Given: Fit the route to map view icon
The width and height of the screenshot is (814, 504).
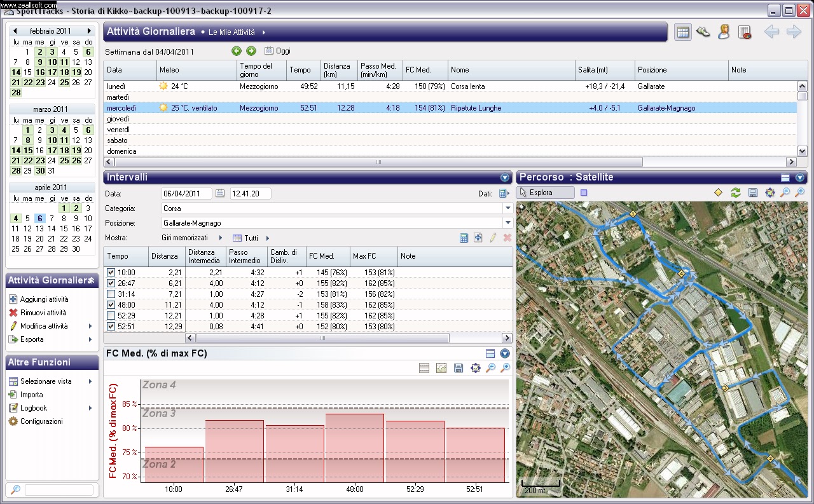Looking at the screenshot, I should [x=769, y=193].
